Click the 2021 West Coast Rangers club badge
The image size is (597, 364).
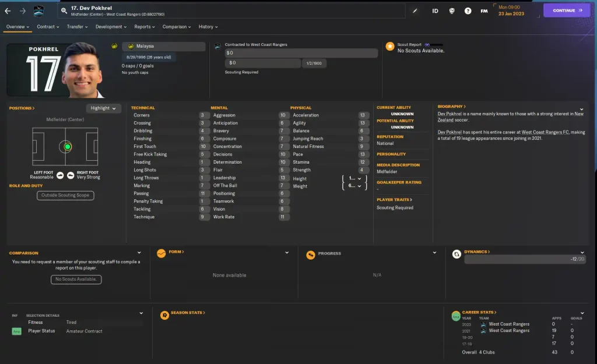point(483,331)
